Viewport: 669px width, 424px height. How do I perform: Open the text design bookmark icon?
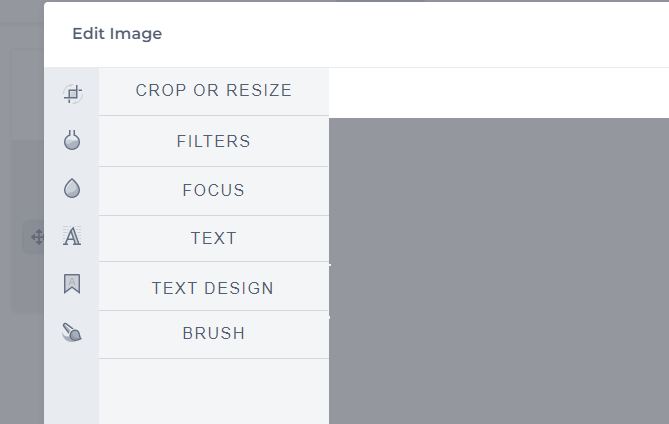pos(72,284)
